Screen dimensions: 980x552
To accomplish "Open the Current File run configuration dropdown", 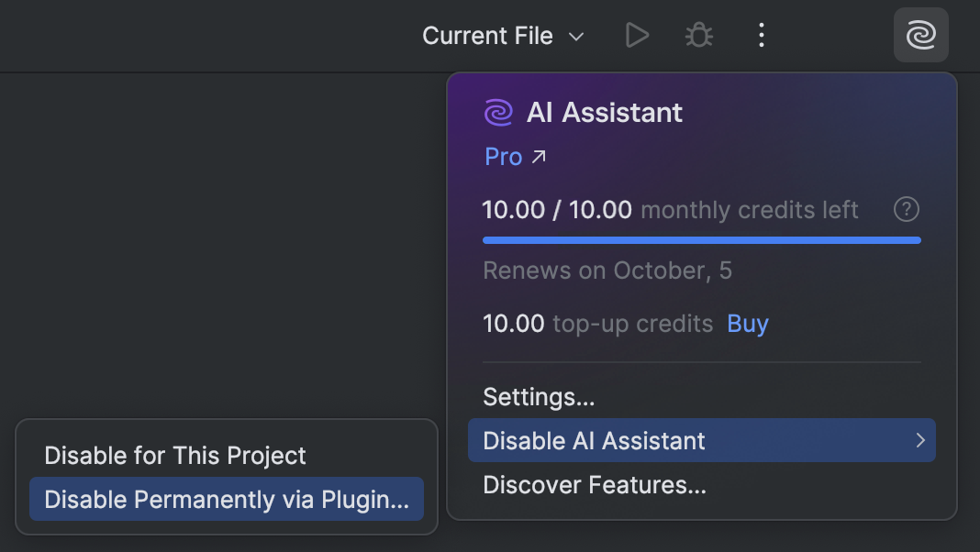I will coord(486,35).
